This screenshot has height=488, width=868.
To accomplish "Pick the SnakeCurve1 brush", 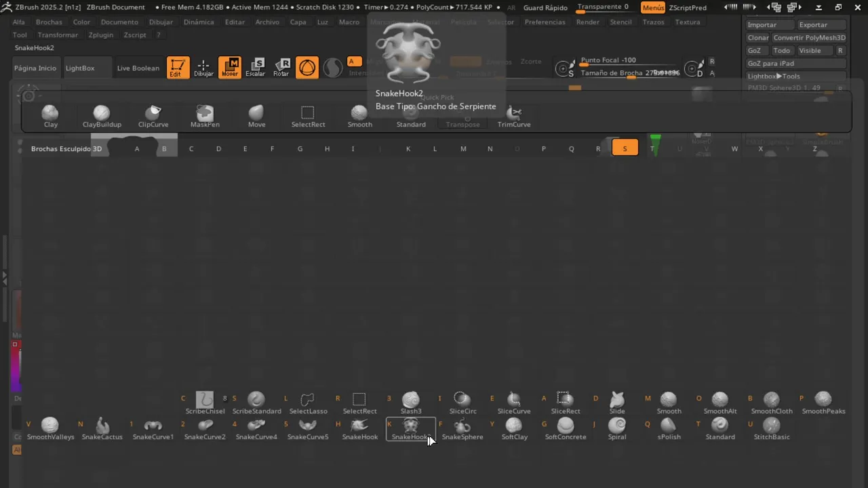I will 153,429.
